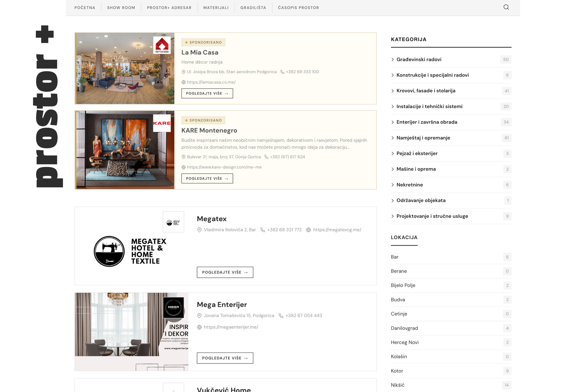585x392 pixels.
Task: Click the KARE Montenegro Sponzorisano badge
Action: pos(203,120)
